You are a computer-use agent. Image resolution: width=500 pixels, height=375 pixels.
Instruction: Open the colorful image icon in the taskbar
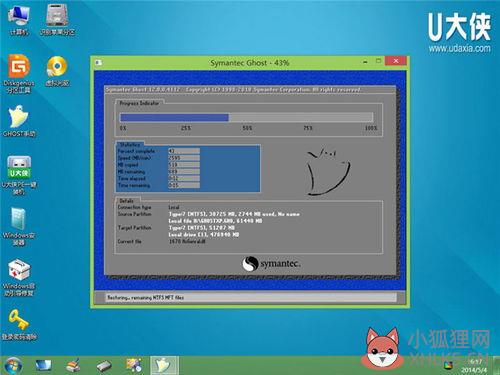tap(134, 365)
